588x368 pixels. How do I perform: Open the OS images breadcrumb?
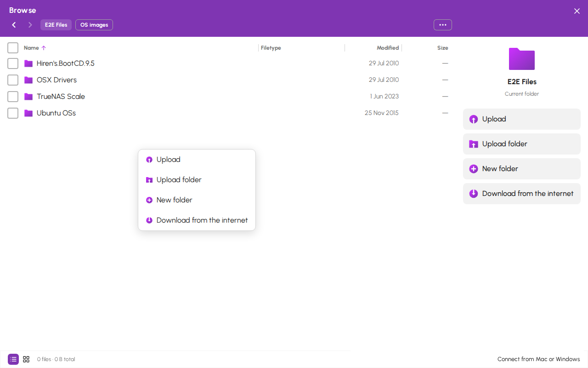coord(94,25)
